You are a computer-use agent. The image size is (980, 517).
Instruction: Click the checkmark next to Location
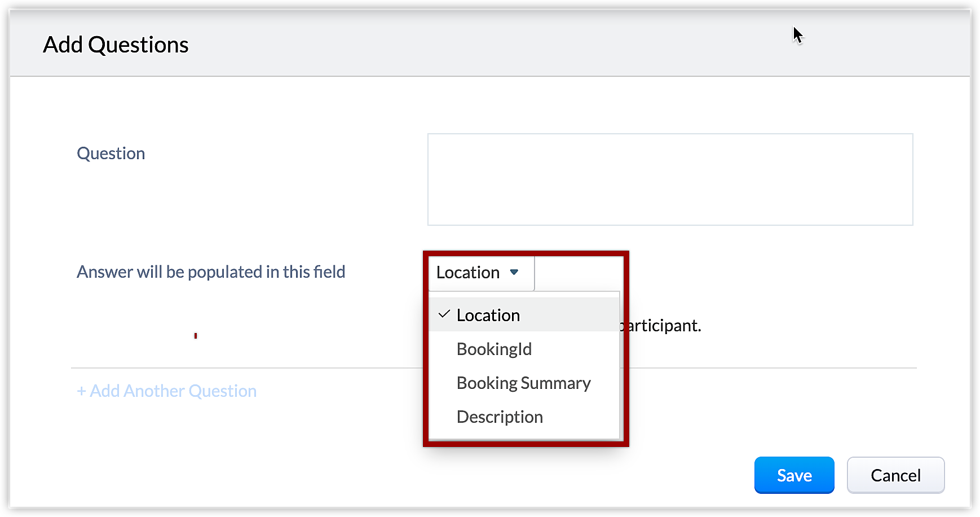444,314
